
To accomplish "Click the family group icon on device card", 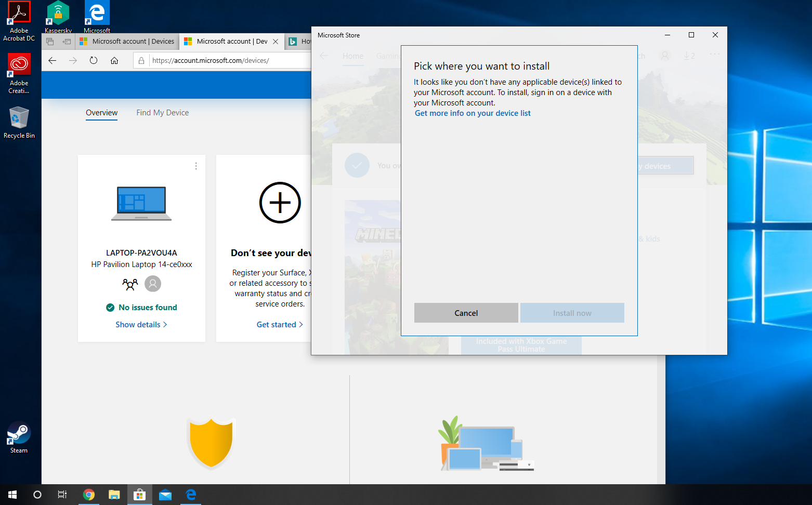I will [x=130, y=284].
